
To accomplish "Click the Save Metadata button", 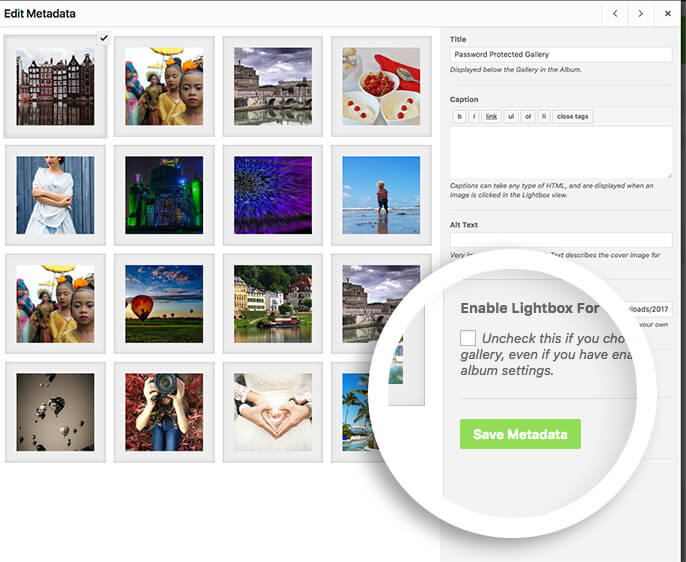I will coord(520,434).
